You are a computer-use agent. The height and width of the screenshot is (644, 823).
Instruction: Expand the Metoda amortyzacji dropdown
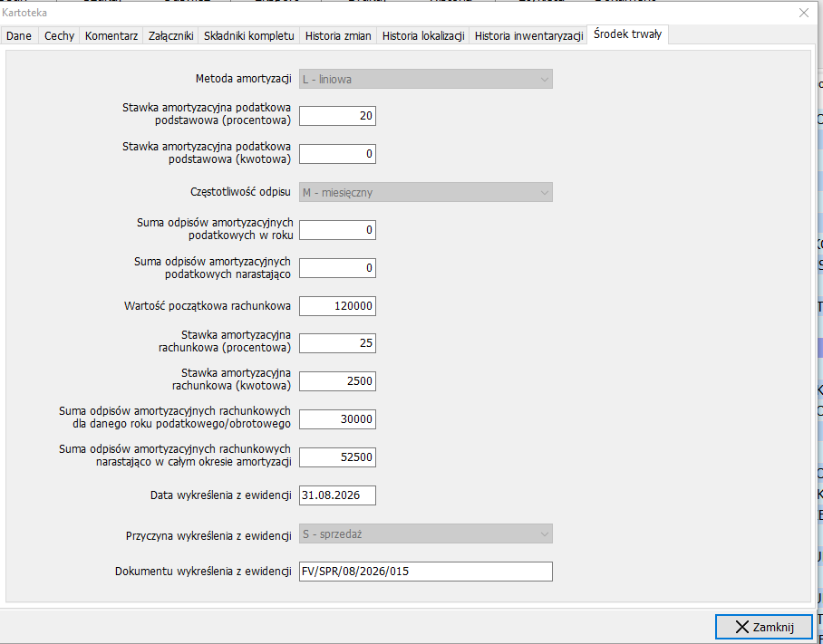426,79
